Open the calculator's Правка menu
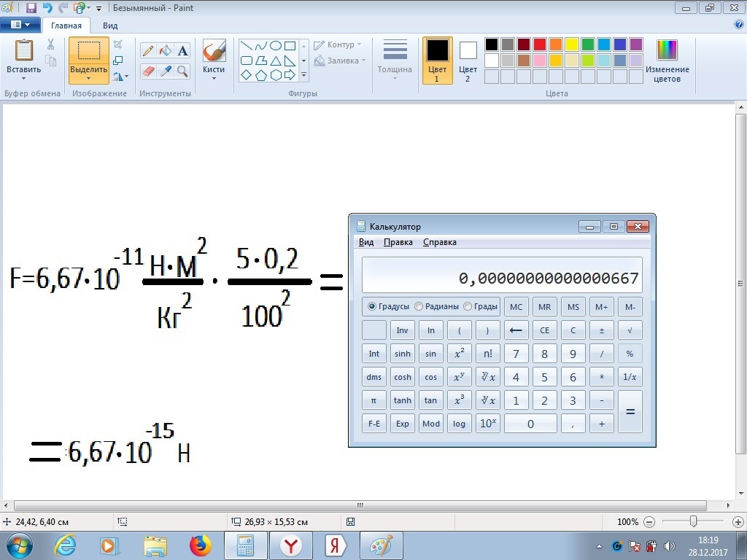 [x=398, y=242]
